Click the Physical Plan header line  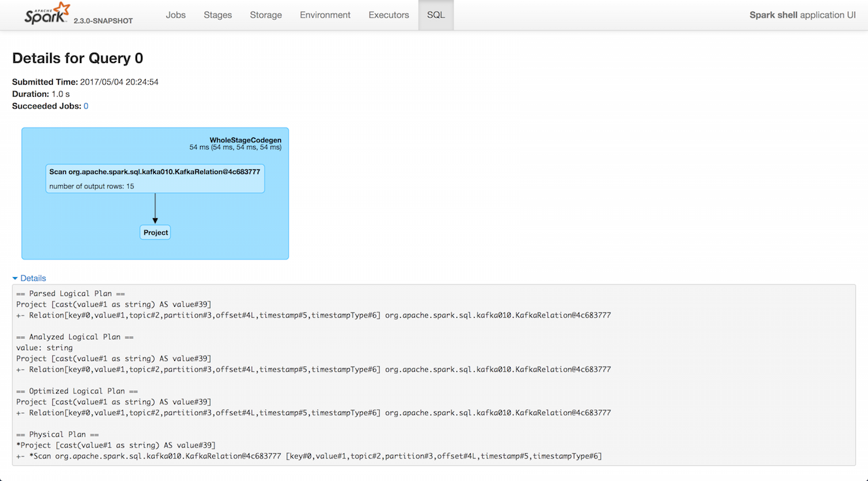pyautogui.click(x=58, y=435)
